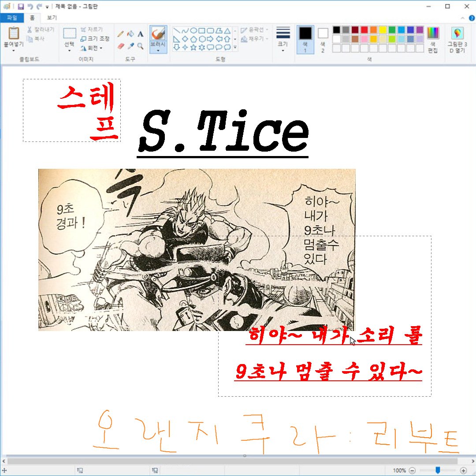Open the 윤곽선 outline dropdown
The width and height of the screenshot is (476, 476).
[x=255, y=30]
